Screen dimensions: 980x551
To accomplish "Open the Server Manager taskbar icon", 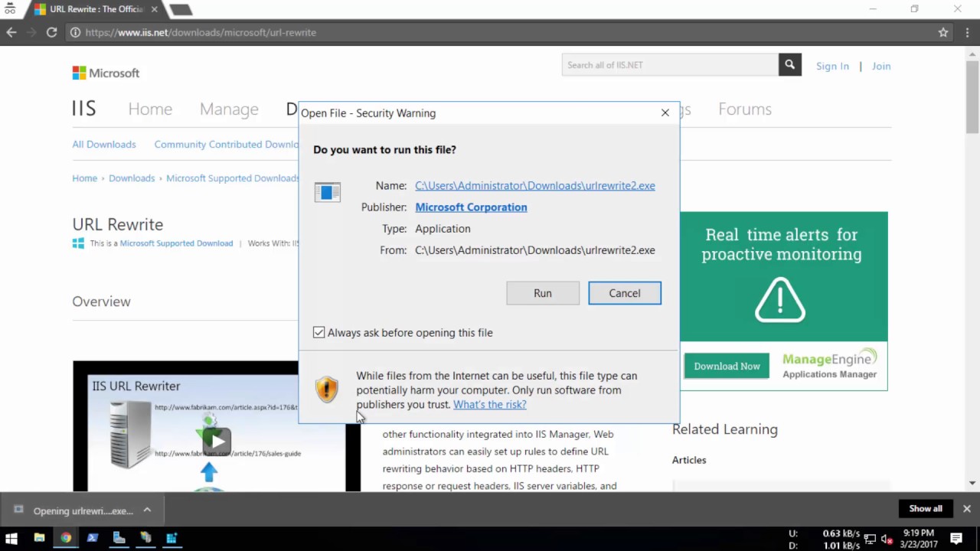I will (x=119, y=538).
